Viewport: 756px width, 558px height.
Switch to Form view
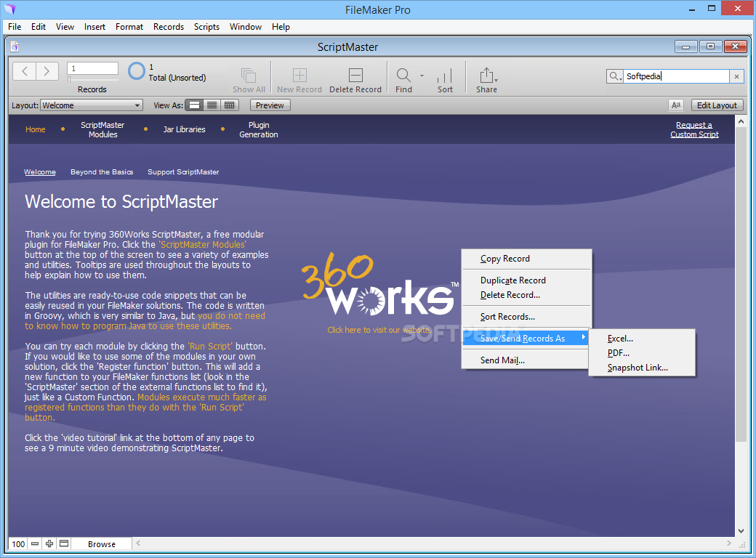[194, 105]
